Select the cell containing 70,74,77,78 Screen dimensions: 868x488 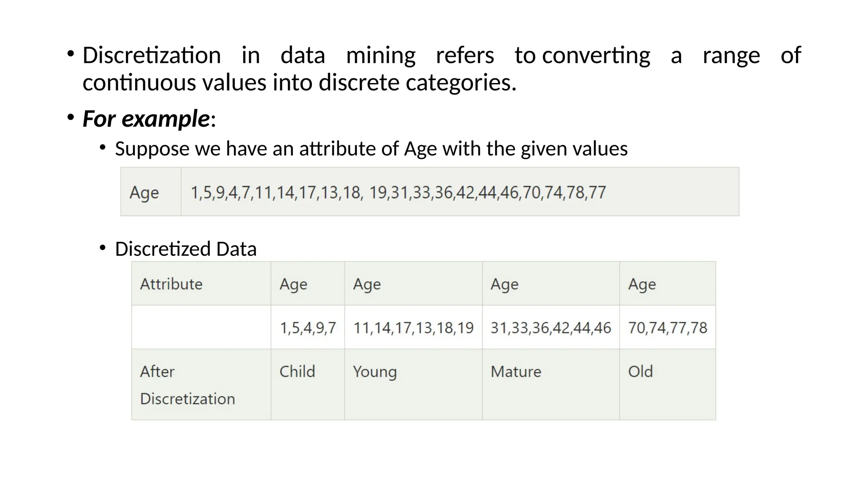pos(668,328)
